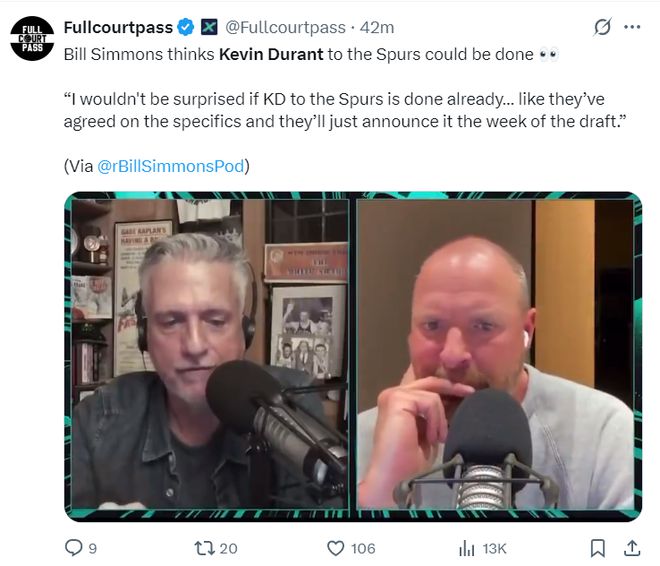660x566 pixels.
Task: Click the 106 likes count
Action: coord(363,548)
